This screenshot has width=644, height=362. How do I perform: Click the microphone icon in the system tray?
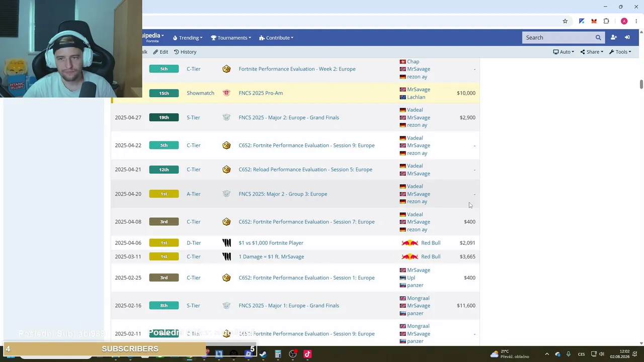(569, 354)
